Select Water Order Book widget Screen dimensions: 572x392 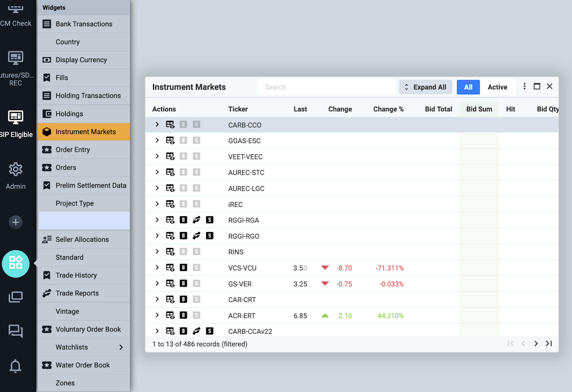(84, 365)
